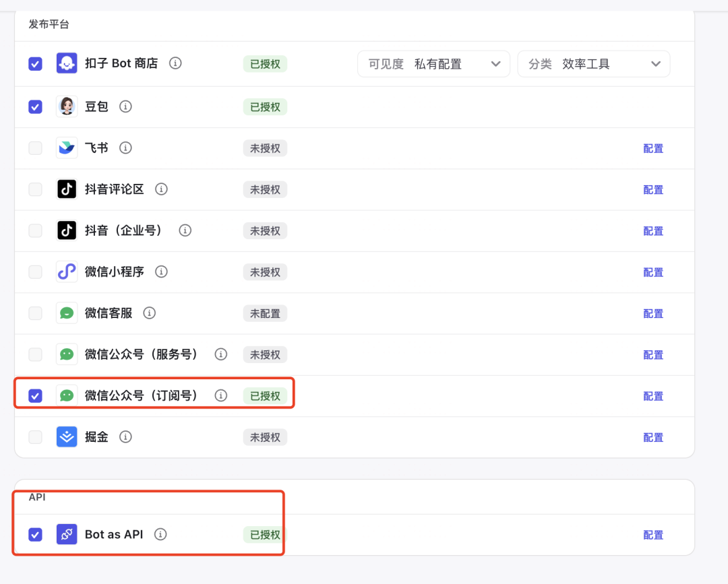Click the 掘金 blue logo icon
This screenshot has width=728, height=584.
[x=66, y=437]
